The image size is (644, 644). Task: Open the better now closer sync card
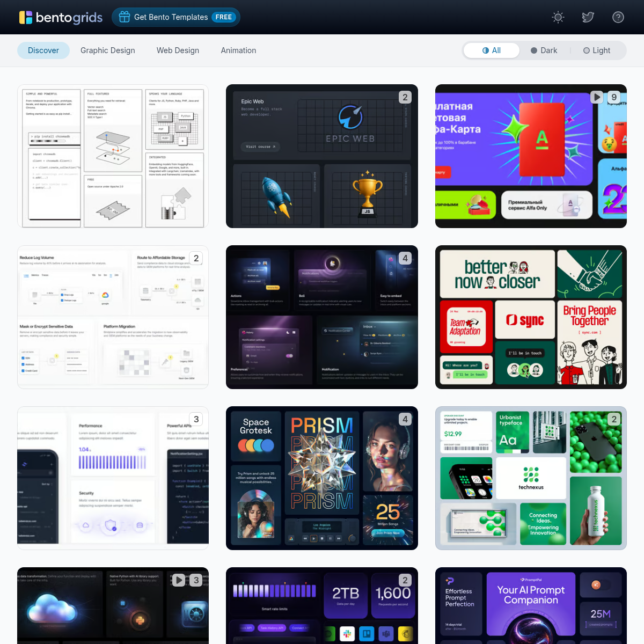click(531, 317)
